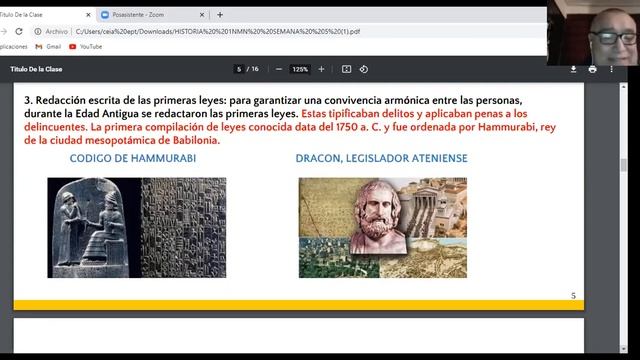This screenshot has width=640, height=360.
Task: Reload the page with the refresh icon
Action: click(19, 31)
